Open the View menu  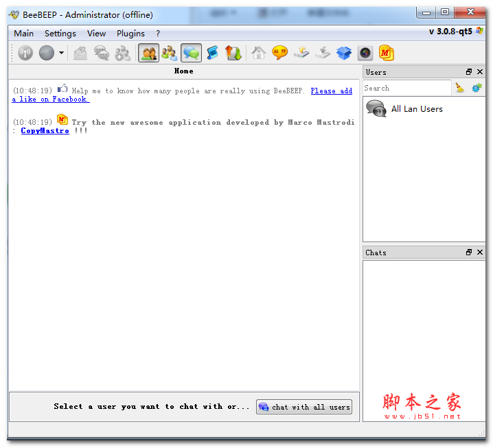coord(96,34)
